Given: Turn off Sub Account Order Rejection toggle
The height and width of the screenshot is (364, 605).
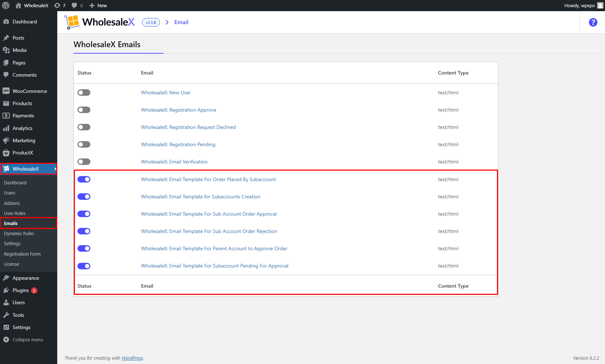Looking at the screenshot, I should coord(84,231).
